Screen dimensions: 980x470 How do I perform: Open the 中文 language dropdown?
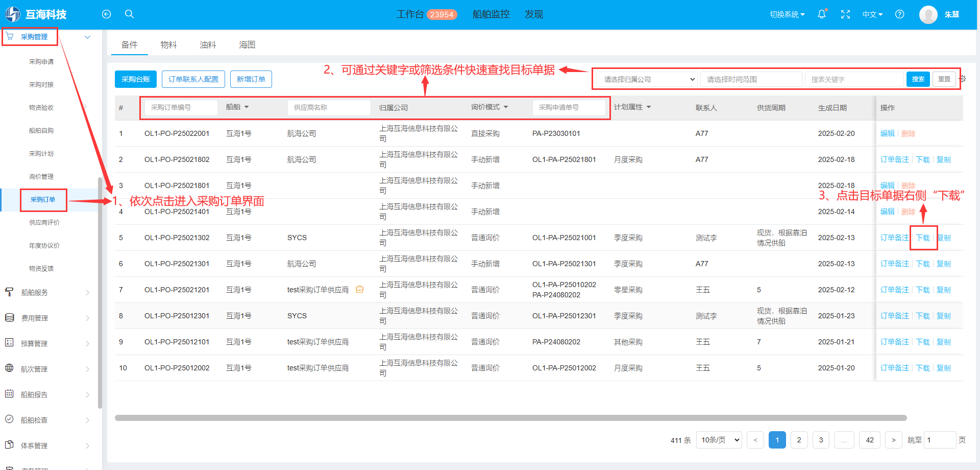(872, 14)
